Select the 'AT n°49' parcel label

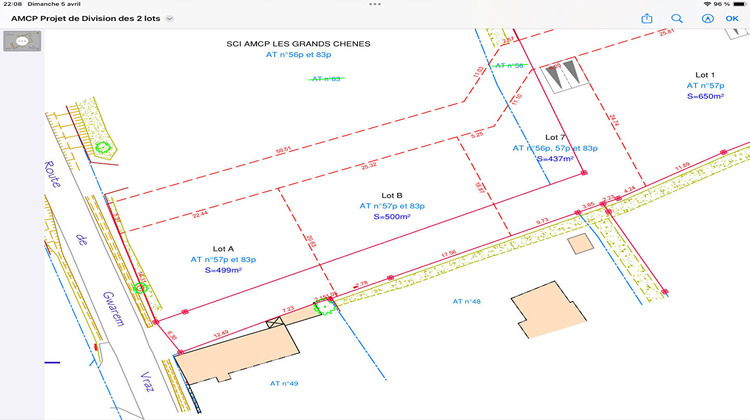pos(284,383)
